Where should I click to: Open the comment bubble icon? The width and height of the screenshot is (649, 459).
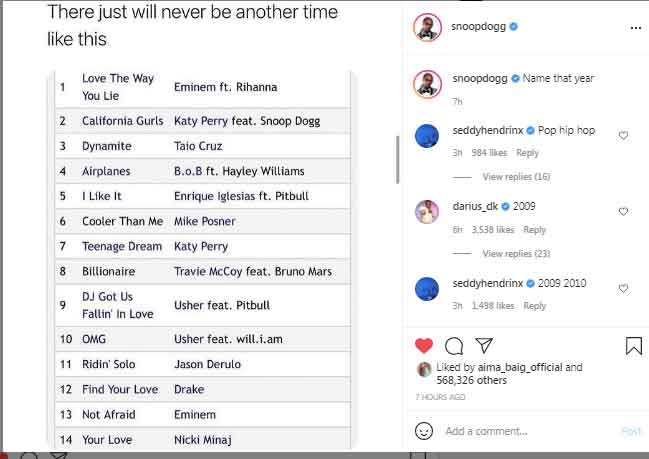[x=453, y=346]
